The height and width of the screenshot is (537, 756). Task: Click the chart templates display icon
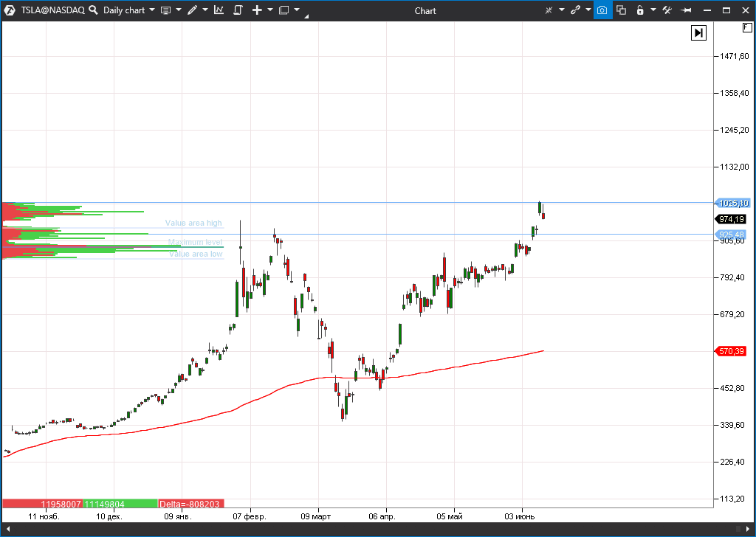click(165, 10)
